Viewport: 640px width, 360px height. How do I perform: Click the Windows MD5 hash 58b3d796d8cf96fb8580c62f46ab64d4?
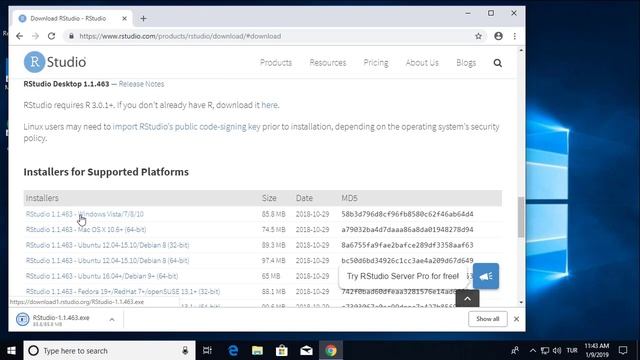click(x=407, y=214)
